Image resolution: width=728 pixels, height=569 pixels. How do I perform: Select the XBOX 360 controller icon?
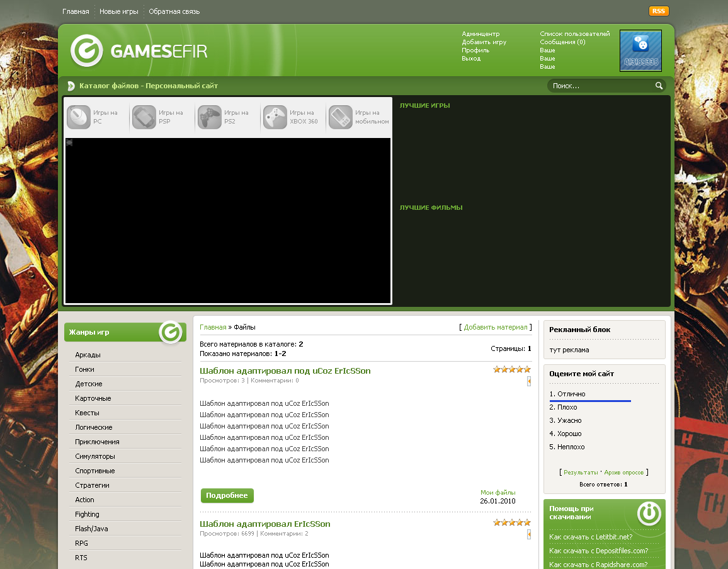pos(275,117)
